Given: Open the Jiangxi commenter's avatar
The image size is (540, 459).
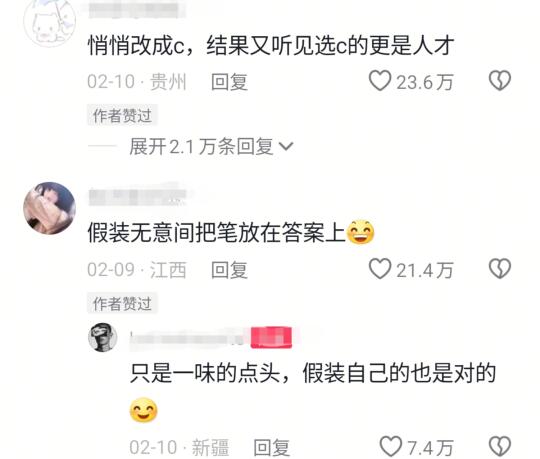Looking at the screenshot, I should click(50, 208).
